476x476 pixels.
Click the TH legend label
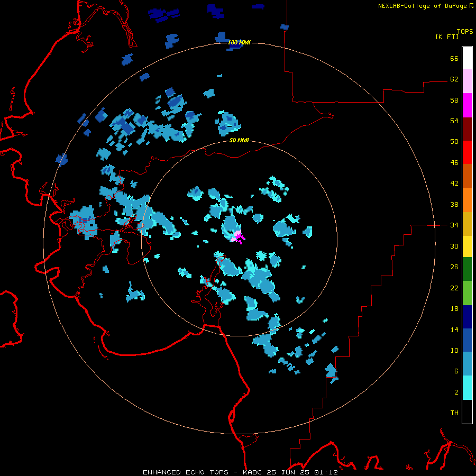[454, 413]
